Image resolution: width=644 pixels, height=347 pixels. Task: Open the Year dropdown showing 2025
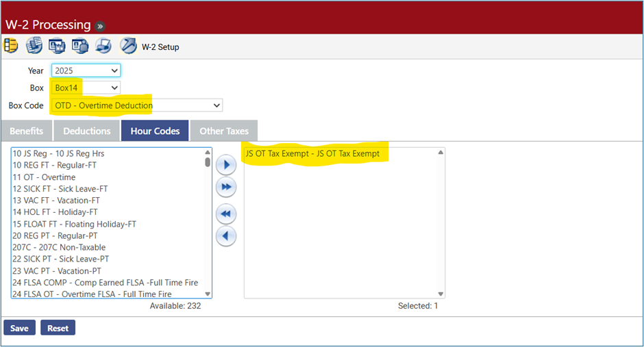click(x=86, y=70)
